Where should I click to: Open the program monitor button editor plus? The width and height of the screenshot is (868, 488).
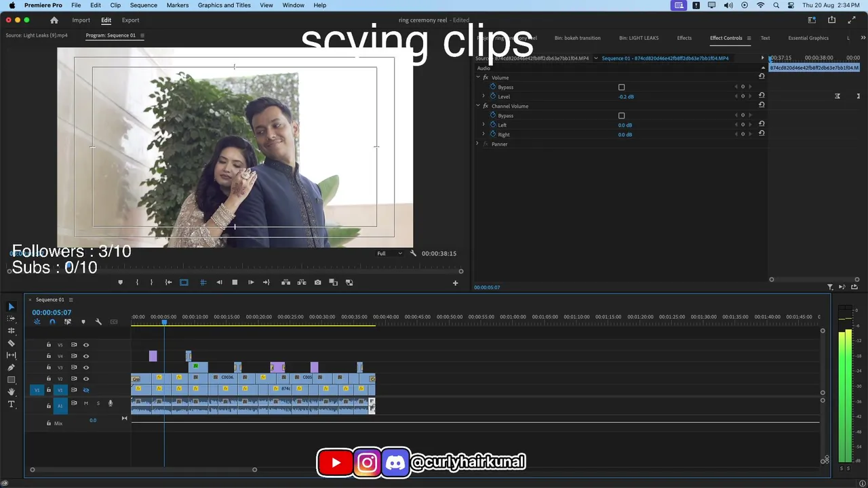point(455,283)
